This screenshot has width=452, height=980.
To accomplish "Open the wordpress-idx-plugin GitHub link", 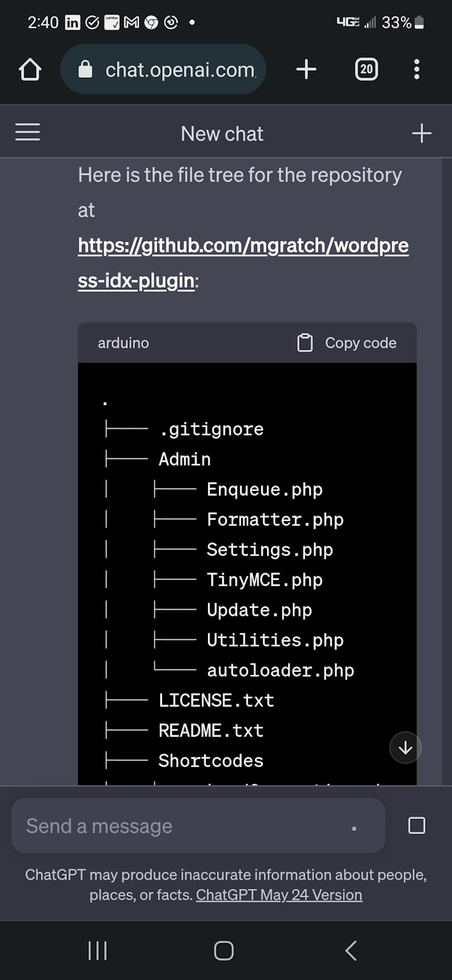I will click(x=243, y=245).
